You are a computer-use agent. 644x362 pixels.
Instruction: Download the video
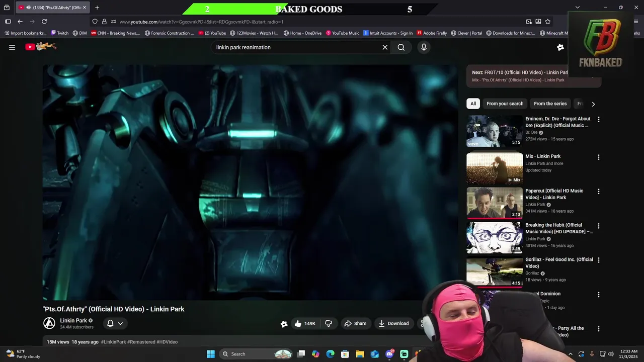point(393,323)
